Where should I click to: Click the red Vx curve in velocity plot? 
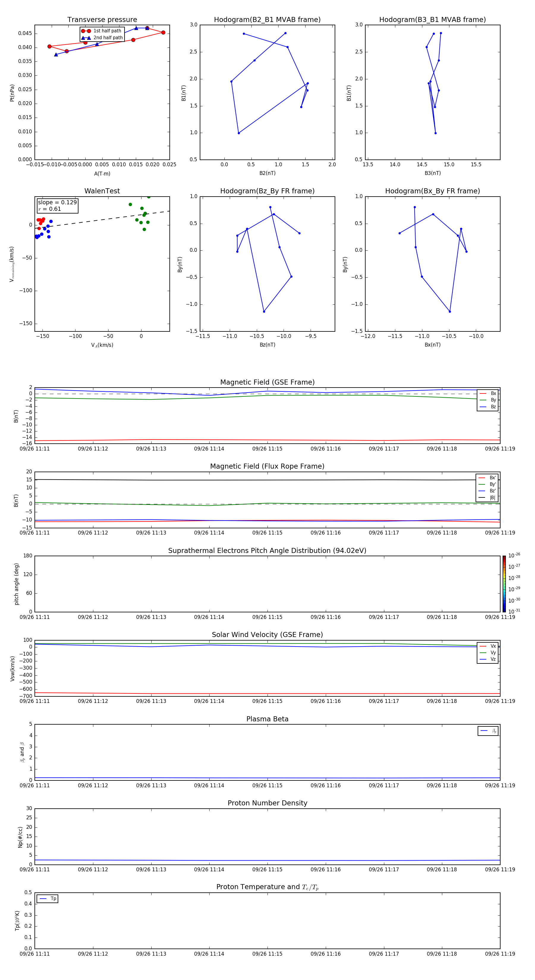(x=267, y=693)
